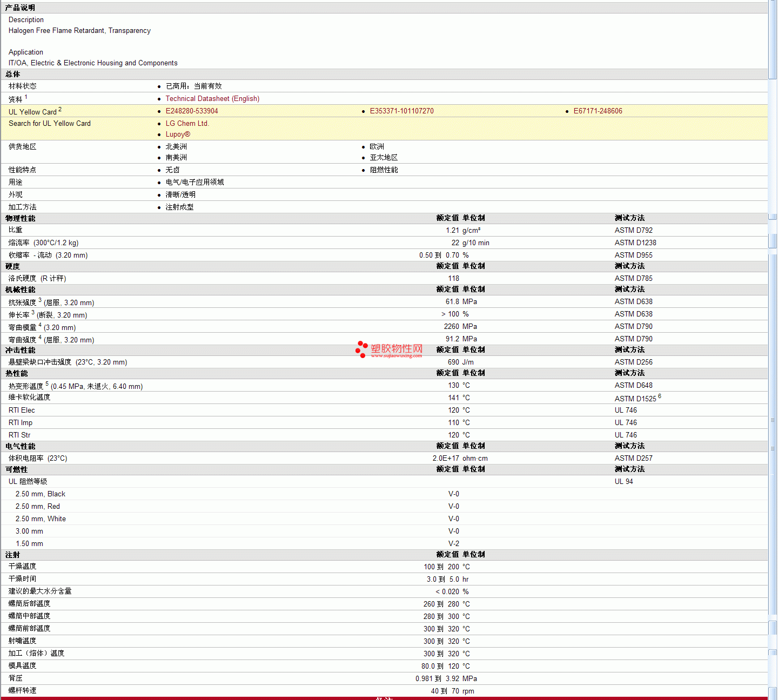The image size is (778, 700).
Task: Click the flexural strength value 91.2
Action: (453, 339)
